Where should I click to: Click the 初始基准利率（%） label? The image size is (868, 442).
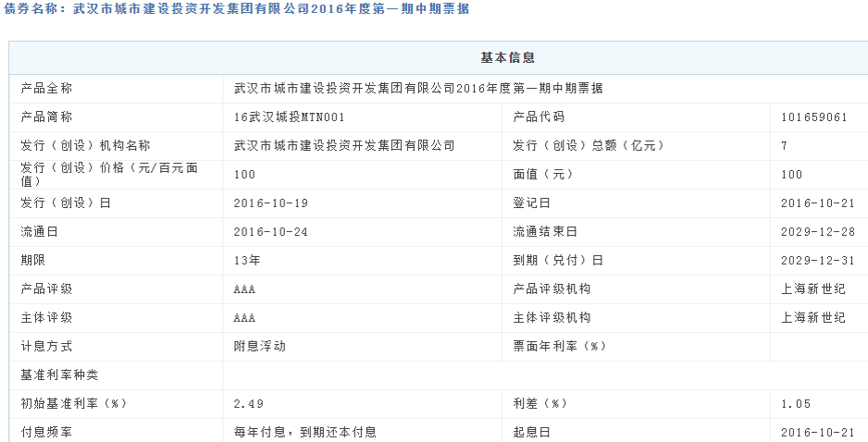tap(74, 404)
